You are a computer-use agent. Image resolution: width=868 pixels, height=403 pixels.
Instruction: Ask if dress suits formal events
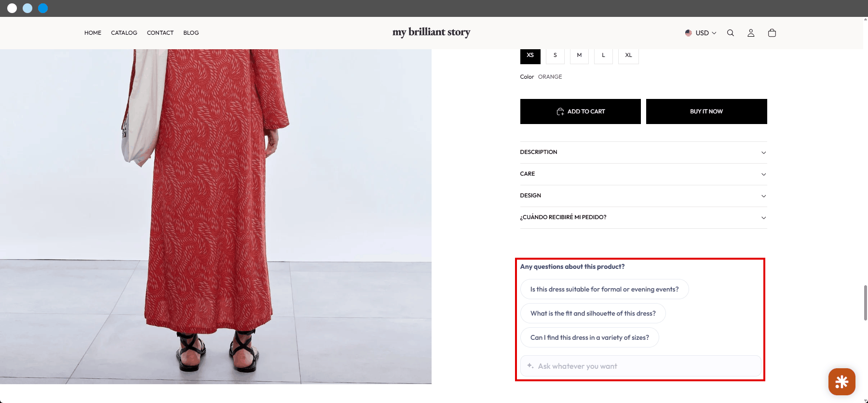tap(604, 289)
